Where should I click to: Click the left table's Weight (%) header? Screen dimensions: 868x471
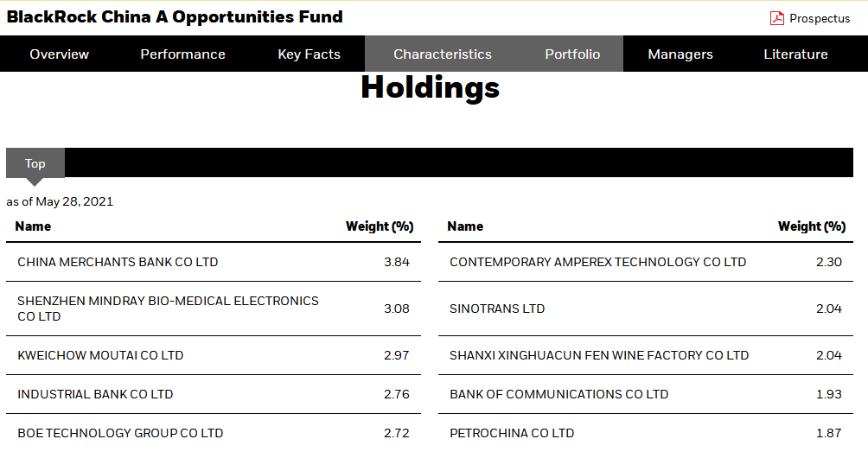(380, 226)
